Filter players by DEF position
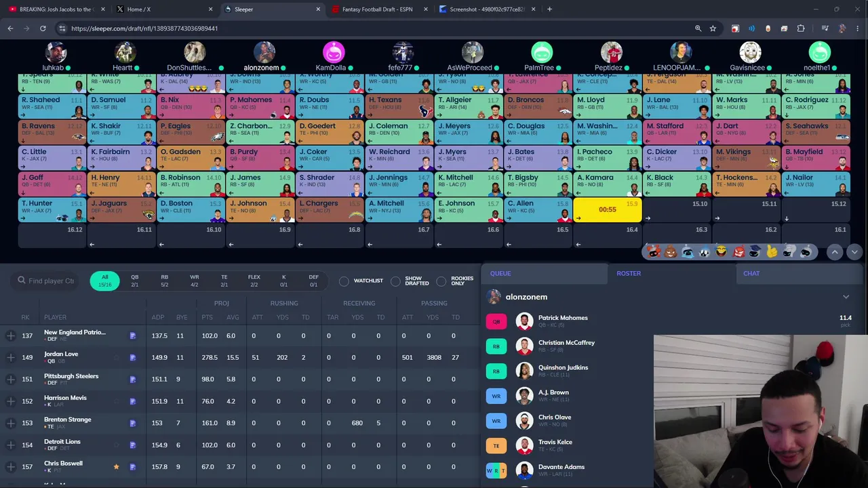This screenshot has width=868, height=488. [x=313, y=281]
